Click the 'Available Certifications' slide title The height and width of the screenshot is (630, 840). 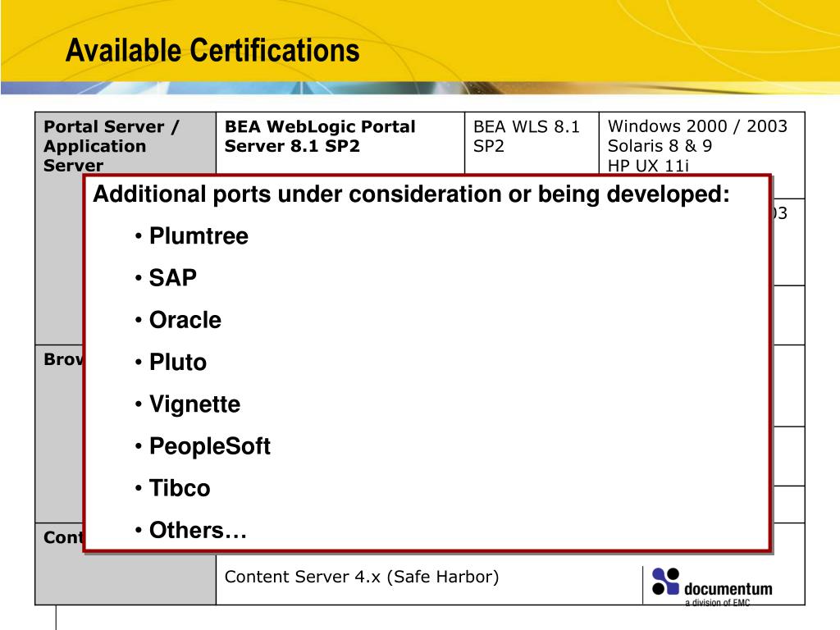[x=212, y=51]
